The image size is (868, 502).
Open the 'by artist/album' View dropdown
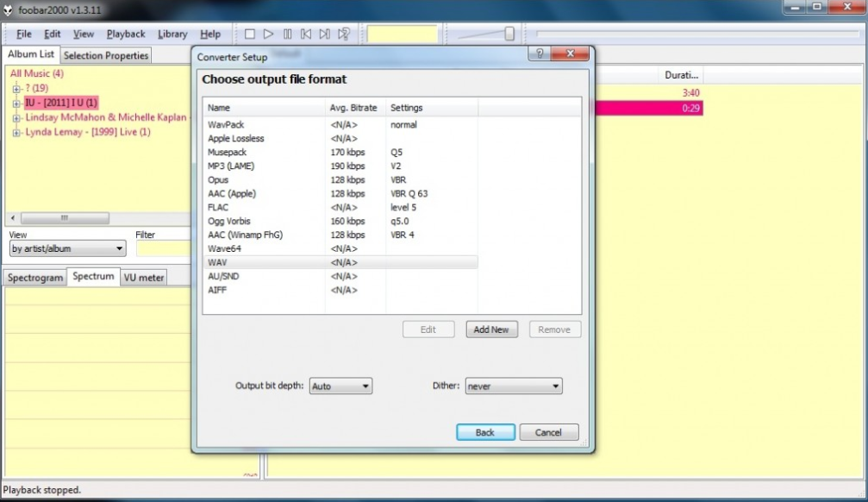[x=67, y=248]
